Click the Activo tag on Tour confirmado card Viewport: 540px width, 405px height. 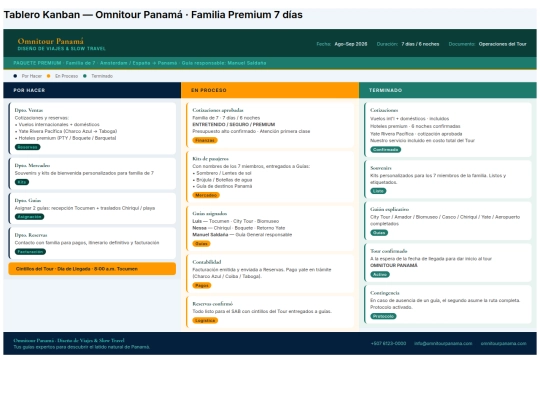coord(380,274)
